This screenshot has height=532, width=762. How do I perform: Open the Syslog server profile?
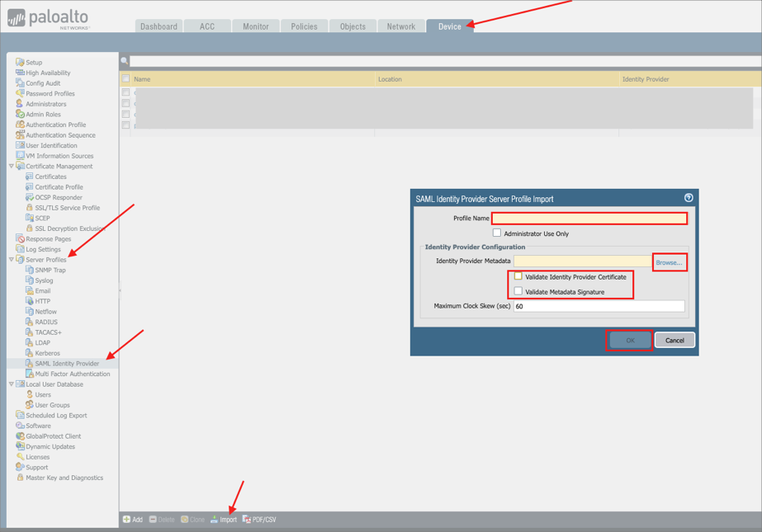[x=43, y=280]
